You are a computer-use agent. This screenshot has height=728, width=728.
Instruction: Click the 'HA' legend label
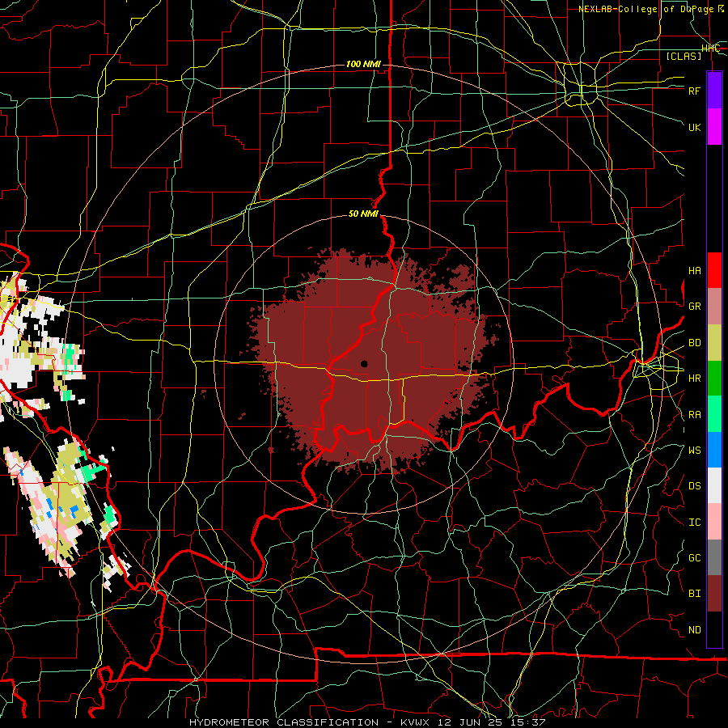click(x=695, y=271)
